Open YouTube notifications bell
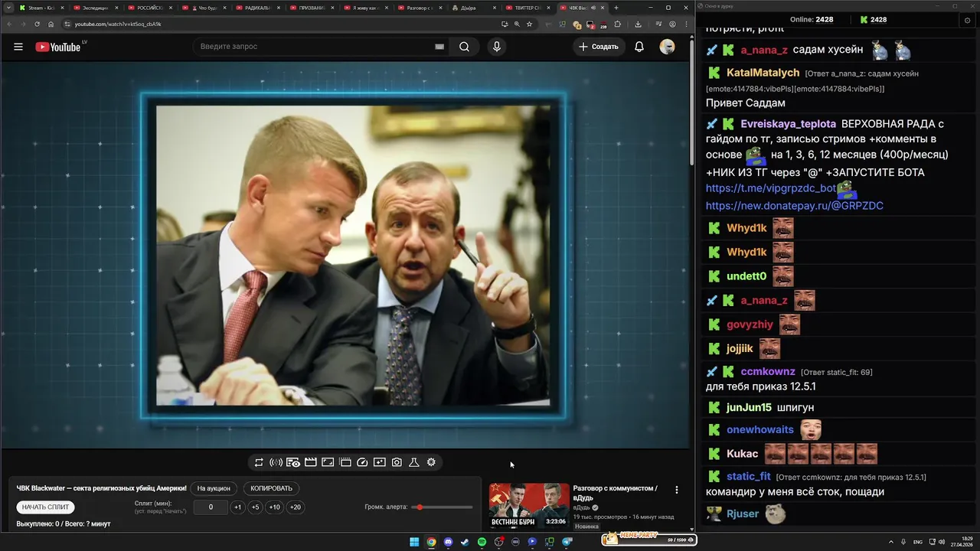This screenshot has height=551, width=980. tap(639, 47)
